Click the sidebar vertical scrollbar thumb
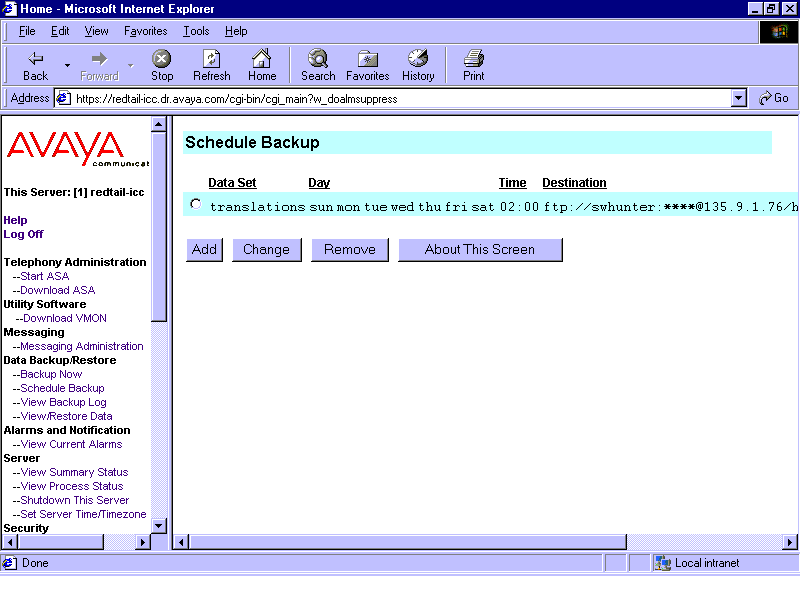Viewport: 800px width, 600px height. pos(159,227)
